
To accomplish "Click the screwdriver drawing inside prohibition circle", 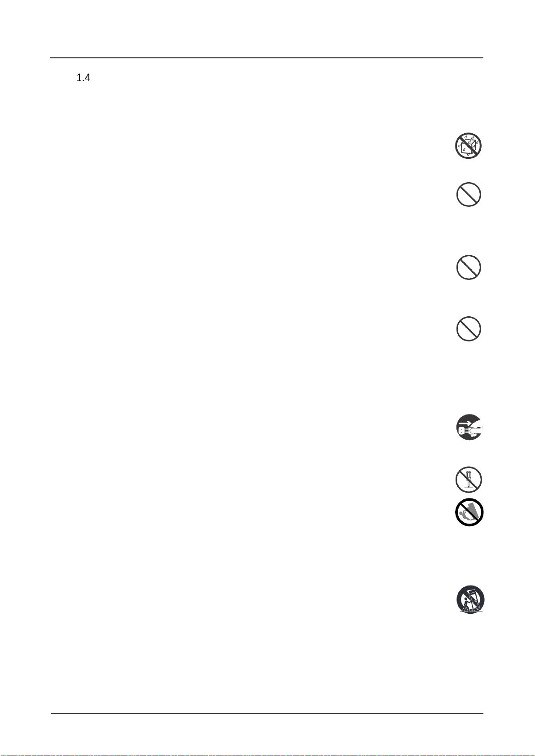I will point(469,480).
